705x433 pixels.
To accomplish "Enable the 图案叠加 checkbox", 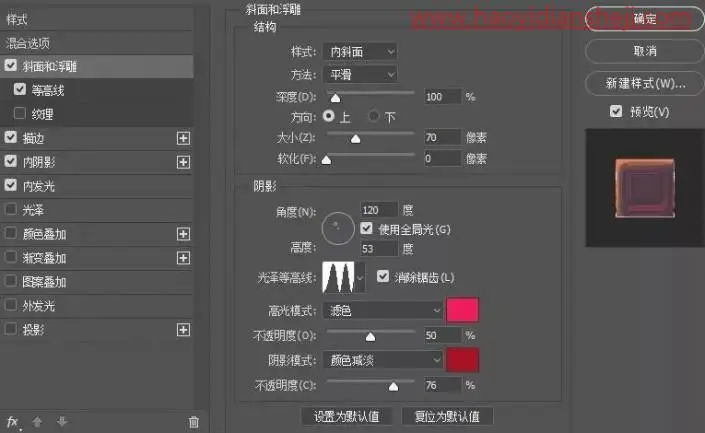I will (x=11, y=281).
